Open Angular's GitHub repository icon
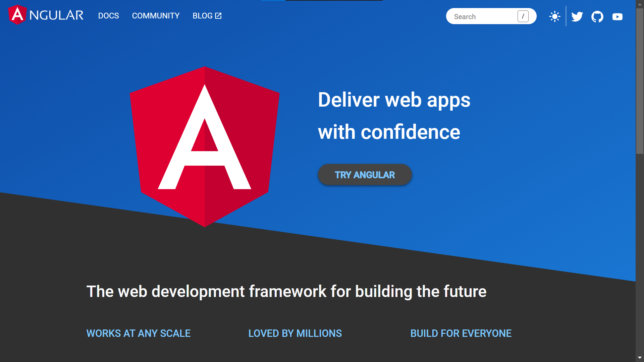Screen dimensions: 644x362 point(597,16)
